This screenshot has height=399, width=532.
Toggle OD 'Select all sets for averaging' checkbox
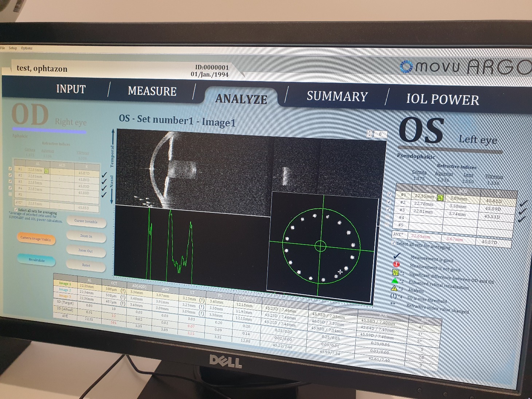click(x=16, y=210)
